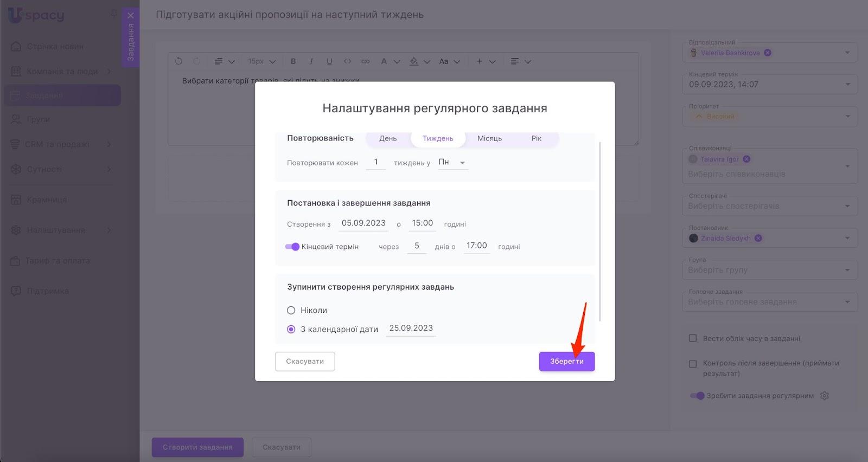This screenshot has width=868, height=462.
Task: Expand chevron next to CRM та продажі
Action: click(x=109, y=144)
